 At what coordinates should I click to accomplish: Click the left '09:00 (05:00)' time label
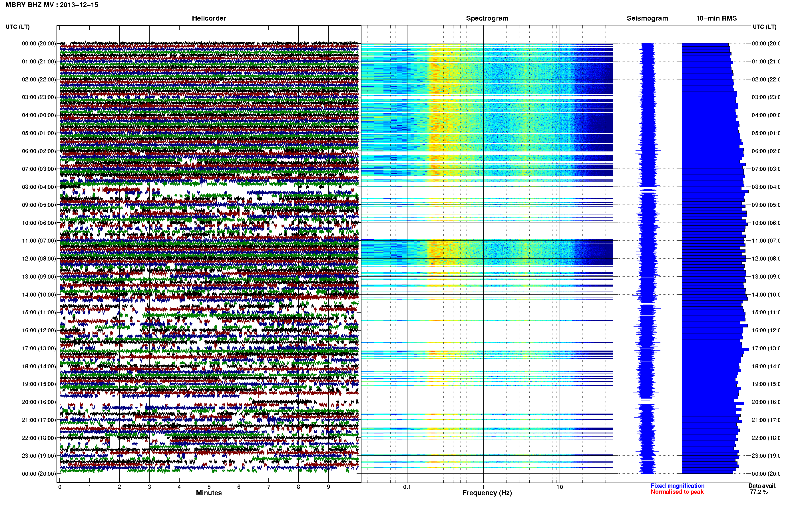(39, 205)
